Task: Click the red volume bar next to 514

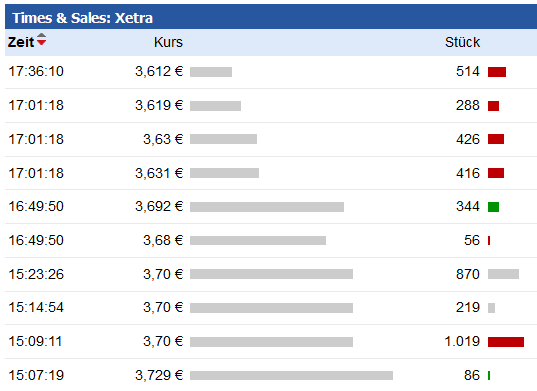Action: 497,72
